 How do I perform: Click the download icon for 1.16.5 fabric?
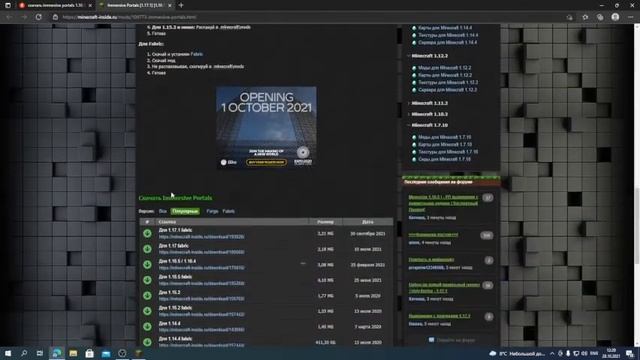coord(147,280)
